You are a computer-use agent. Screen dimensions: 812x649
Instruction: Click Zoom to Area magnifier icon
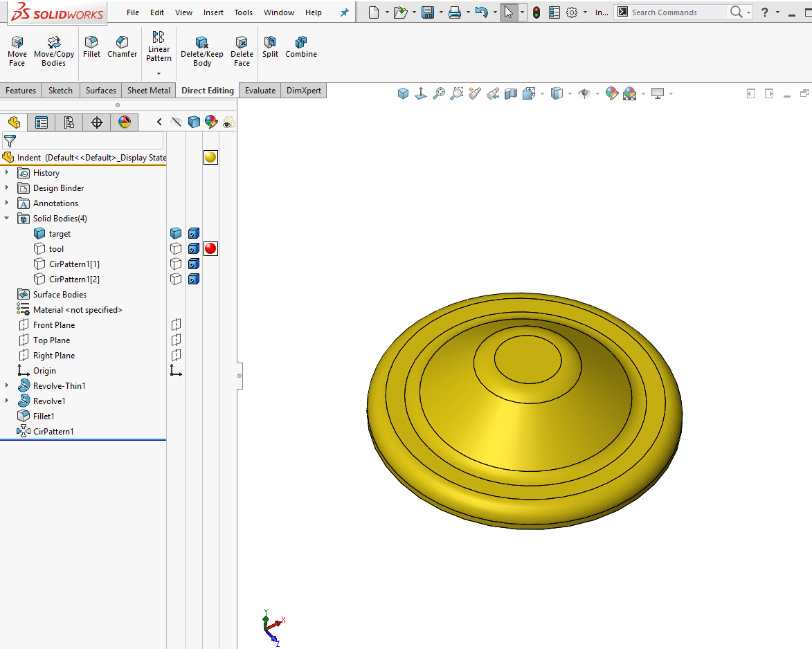(457, 93)
